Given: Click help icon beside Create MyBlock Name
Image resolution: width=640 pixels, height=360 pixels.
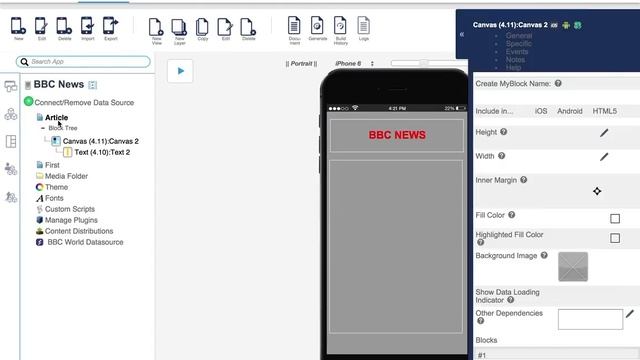Looking at the screenshot, I should [x=558, y=83].
